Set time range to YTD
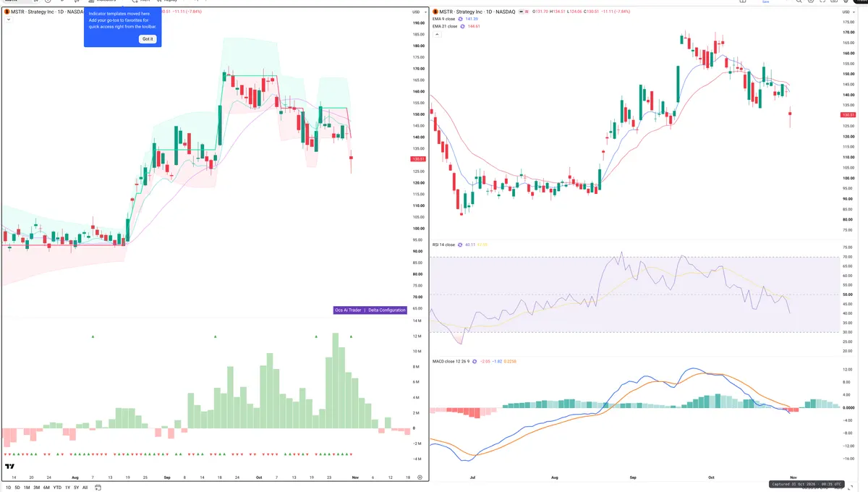The width and height of the screenshot is (868, 492). 57,488
